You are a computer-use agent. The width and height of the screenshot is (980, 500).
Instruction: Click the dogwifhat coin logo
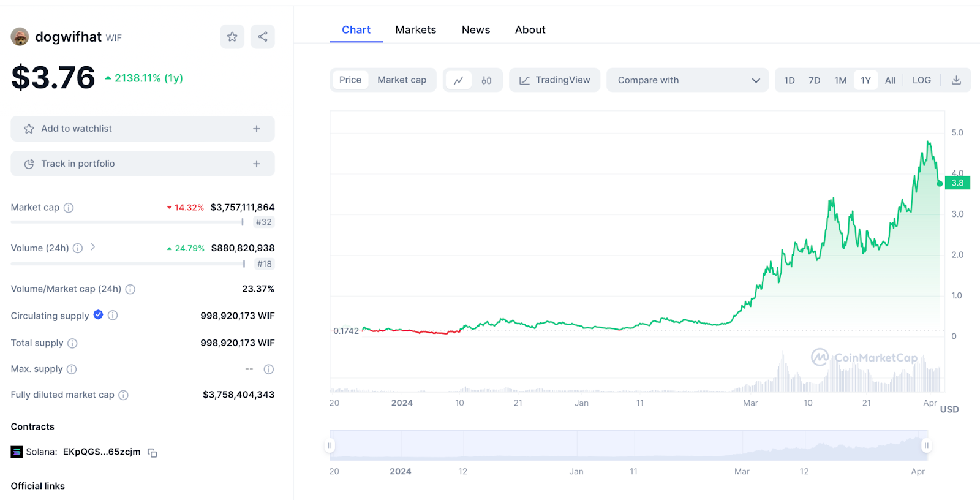pyautogui.click(x=20, y=37)
